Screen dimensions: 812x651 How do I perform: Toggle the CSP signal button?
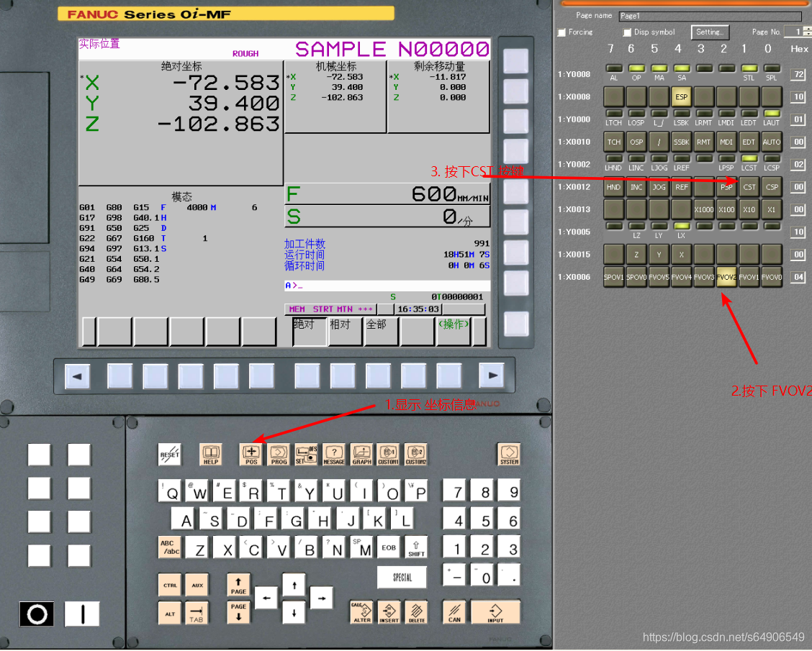pyautogui.click(x=772, y=187)
